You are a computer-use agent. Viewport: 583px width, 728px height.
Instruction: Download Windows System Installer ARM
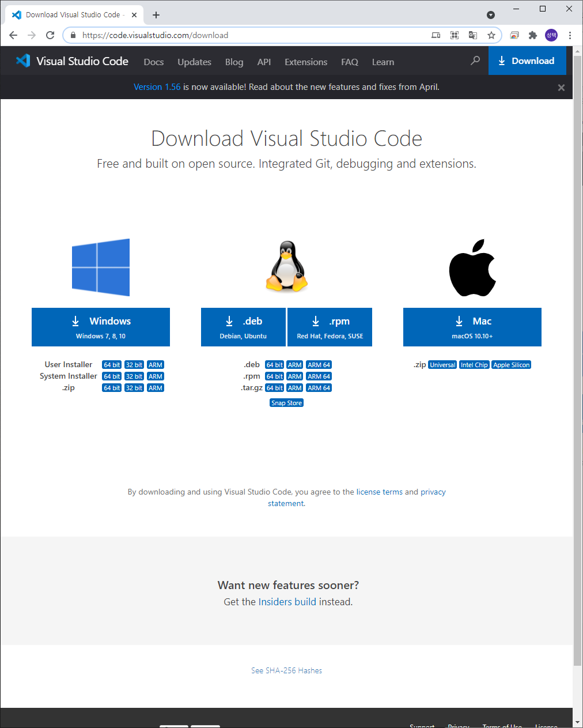tap(156, 376)
